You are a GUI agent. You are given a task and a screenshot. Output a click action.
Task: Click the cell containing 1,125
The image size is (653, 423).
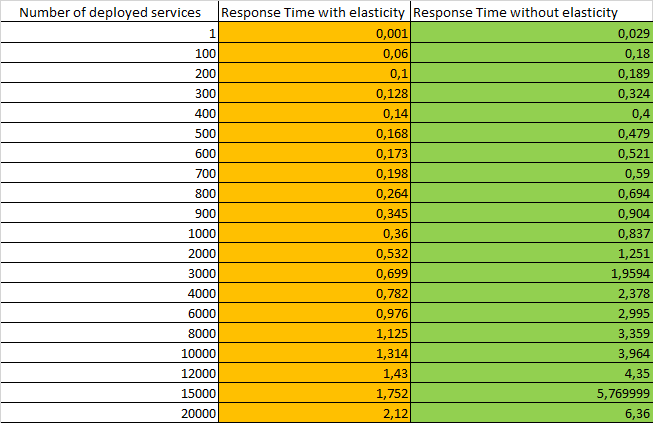click(x=314, y=332)
